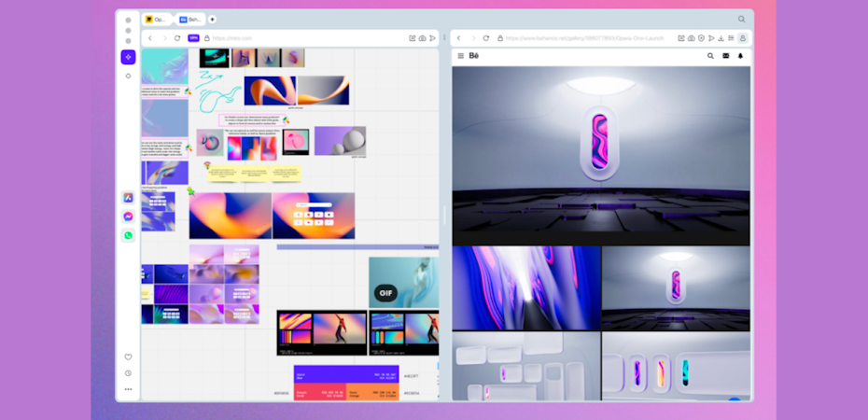Click share icon in Behance address bar
The image size is (868, 420).
pyautogui.click(x=681, y=38)
